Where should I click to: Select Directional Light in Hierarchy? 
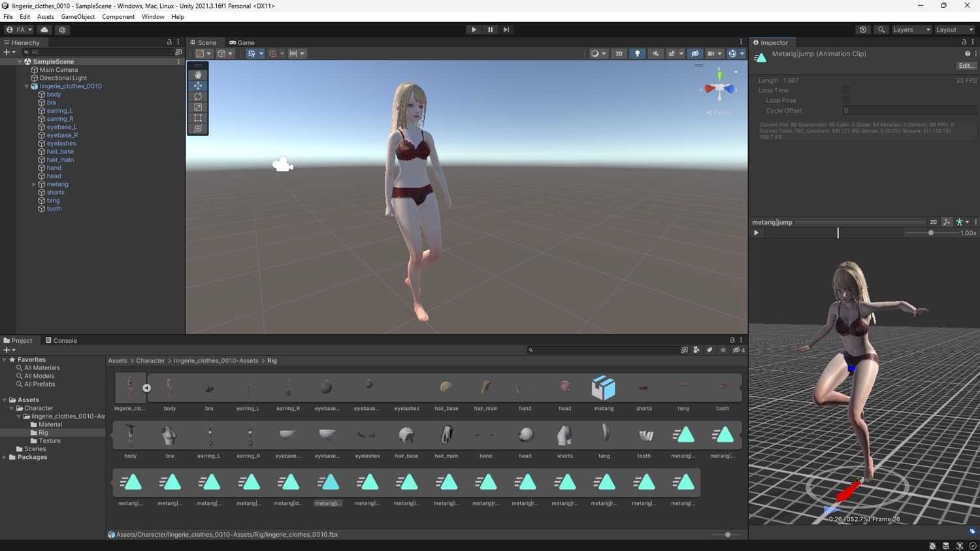pos(63,78)
